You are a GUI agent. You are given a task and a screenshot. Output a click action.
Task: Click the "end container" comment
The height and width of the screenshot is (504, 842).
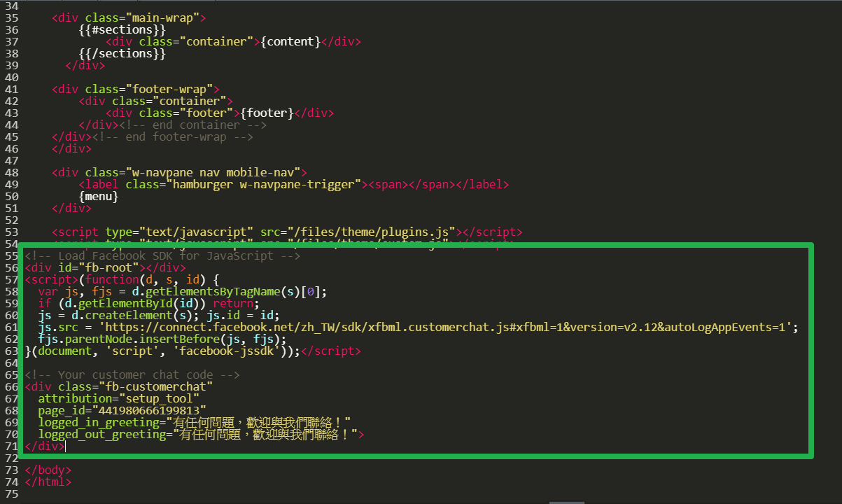[x=192, y=125]
